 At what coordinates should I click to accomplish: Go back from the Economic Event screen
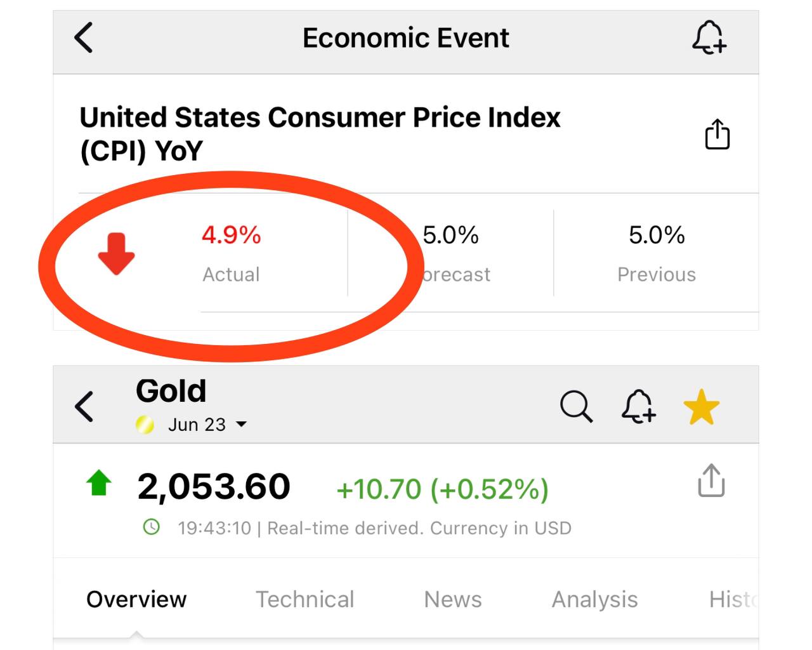[x=84, y=37]
